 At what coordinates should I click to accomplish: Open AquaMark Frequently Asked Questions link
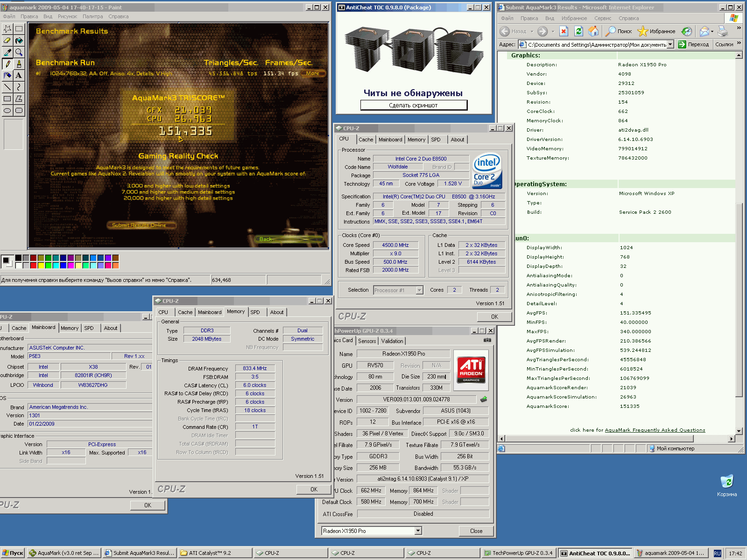pyautogui.click(x=655, y=430)
